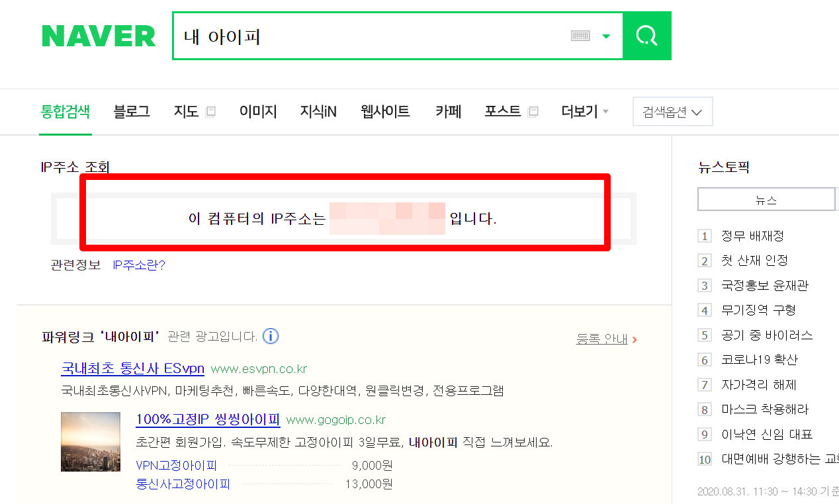Open news topic 코로나19 확산

pos(760,360)
